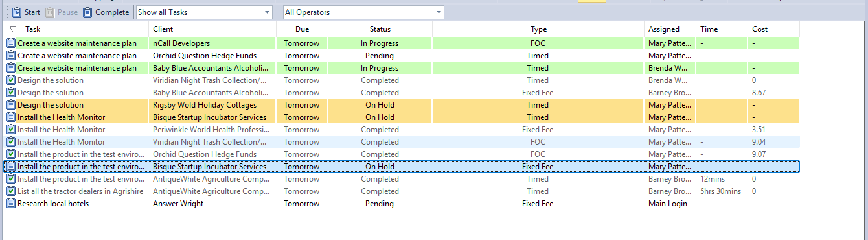Select the Bisque Startup Install the Health Monitor row

point(402,117)
